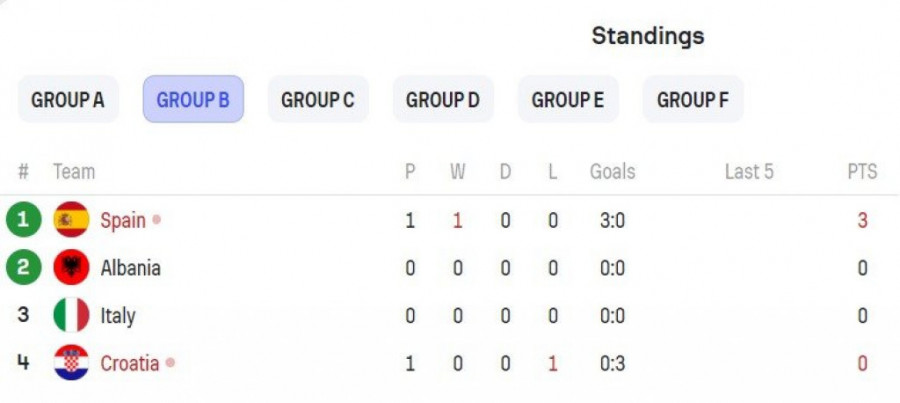Click Italy team name
900x403 pixels.
click(118, 315)
